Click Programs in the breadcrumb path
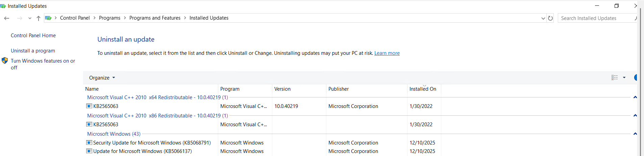 pos(109,18)
